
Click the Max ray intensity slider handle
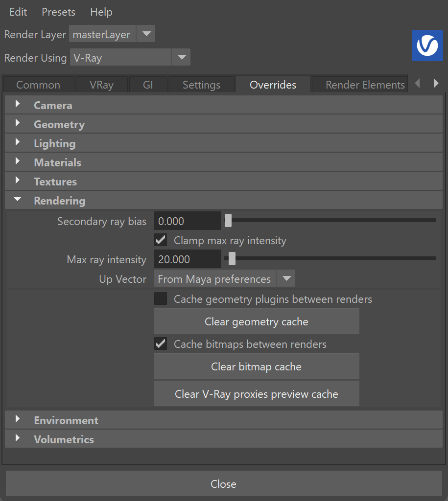coord(232,258)
